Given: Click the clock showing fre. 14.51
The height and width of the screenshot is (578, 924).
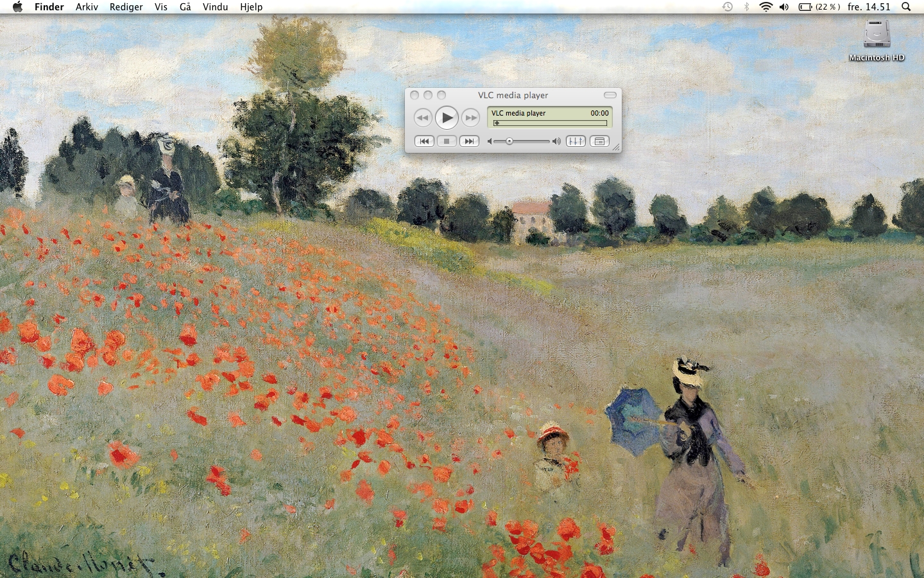Looking at the screenshot, I should pos(869,7).
